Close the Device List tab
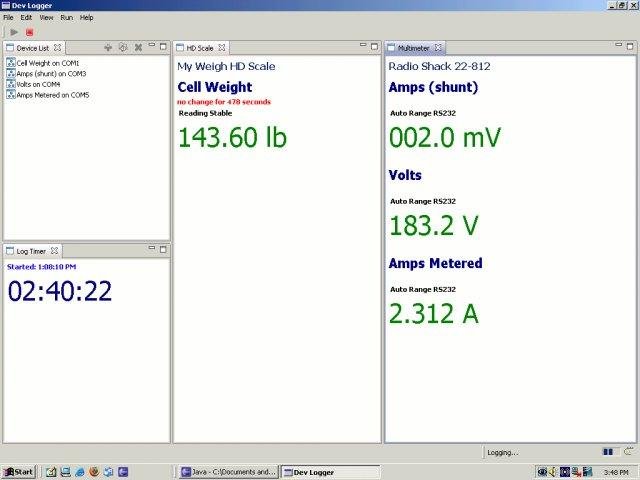Screen dimensions: 640x480 pyautogui.click(x=58, y=48)
